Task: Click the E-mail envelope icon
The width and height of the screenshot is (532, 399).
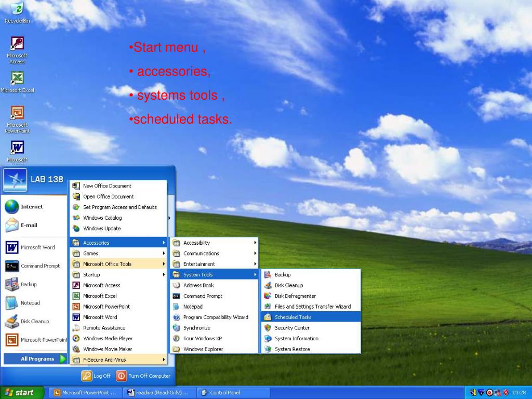Action: click(12, 225)
